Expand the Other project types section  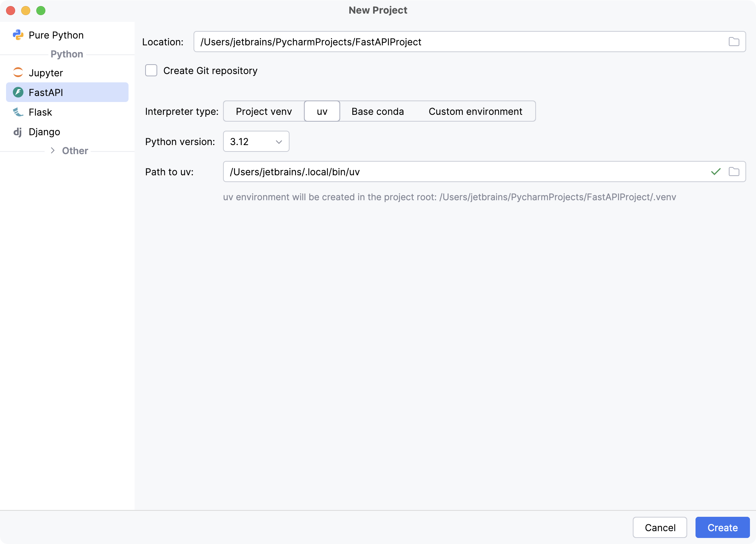(53, 150)
